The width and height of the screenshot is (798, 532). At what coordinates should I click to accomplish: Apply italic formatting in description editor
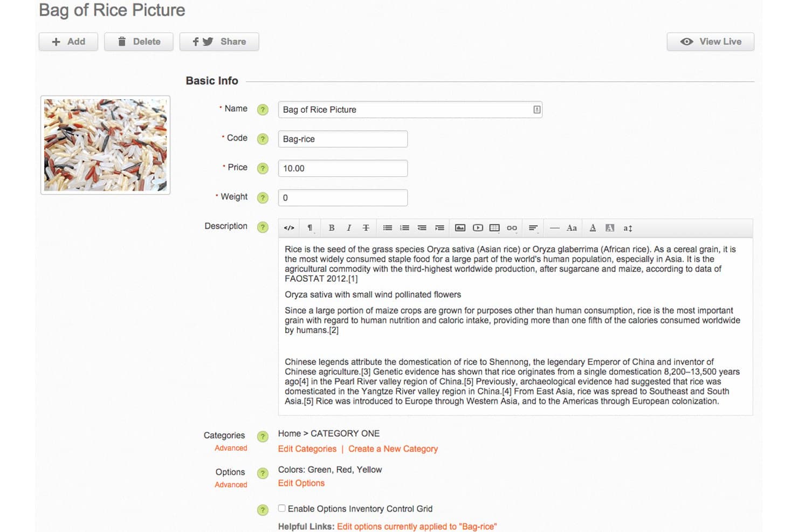(x=349, y=228)
